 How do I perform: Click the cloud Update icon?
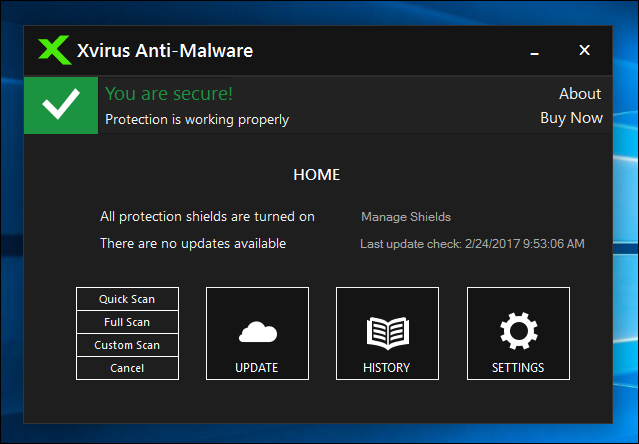pos(257,333)
